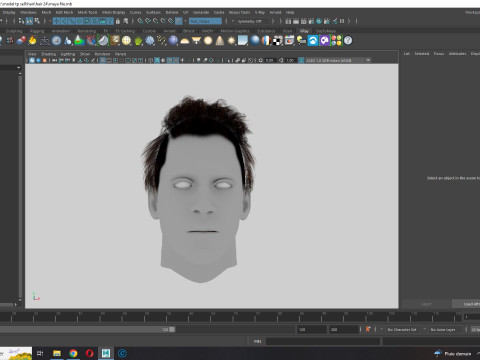Click the funnel spotlight shelf icon

point(196,41)
